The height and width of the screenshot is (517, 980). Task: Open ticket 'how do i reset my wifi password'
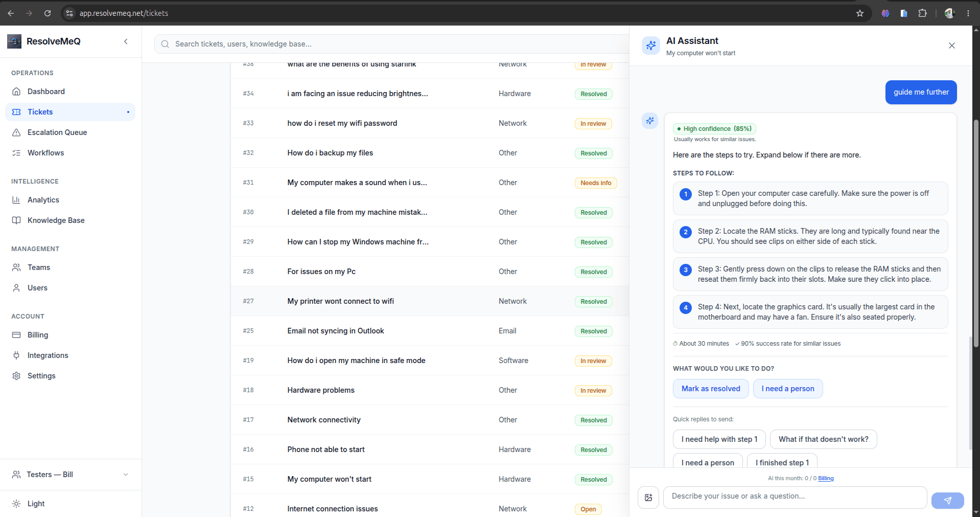click(x=342, y=123)
